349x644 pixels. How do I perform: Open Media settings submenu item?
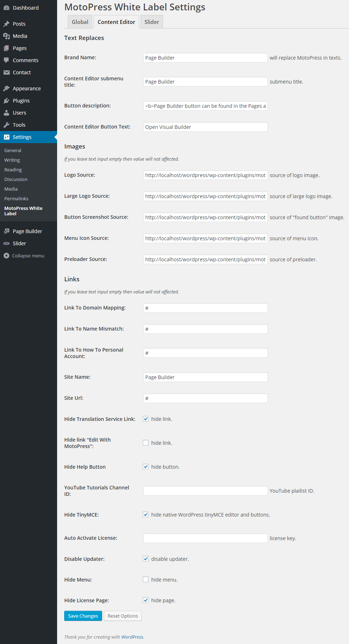(11, 189)
